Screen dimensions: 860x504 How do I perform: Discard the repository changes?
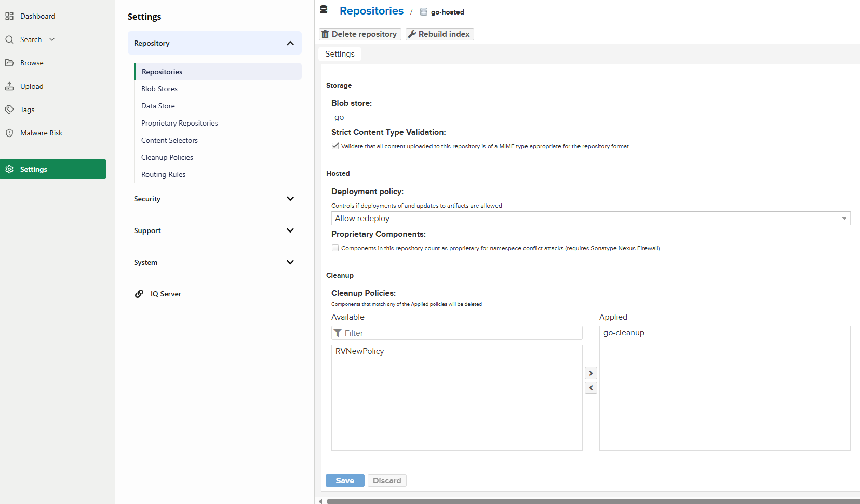387,481
